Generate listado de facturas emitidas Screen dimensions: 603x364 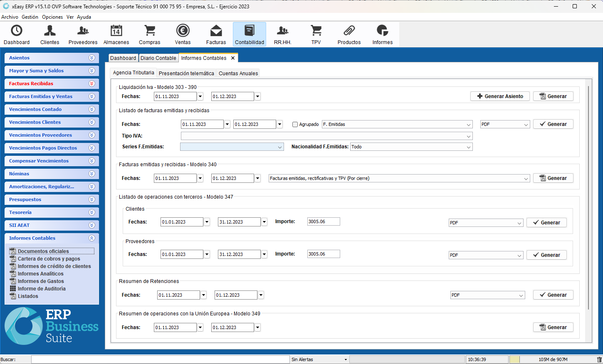pyautogui.click(x=553, y=124)
